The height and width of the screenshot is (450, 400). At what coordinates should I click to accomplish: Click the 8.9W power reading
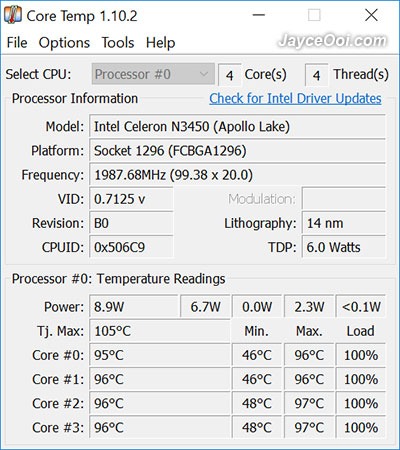click(134, 307)
